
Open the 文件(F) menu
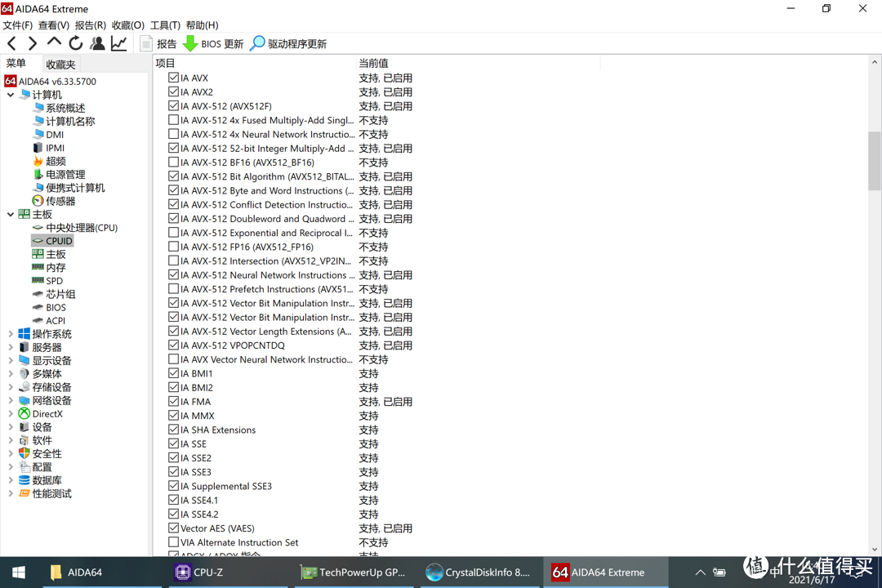(17, 25)
